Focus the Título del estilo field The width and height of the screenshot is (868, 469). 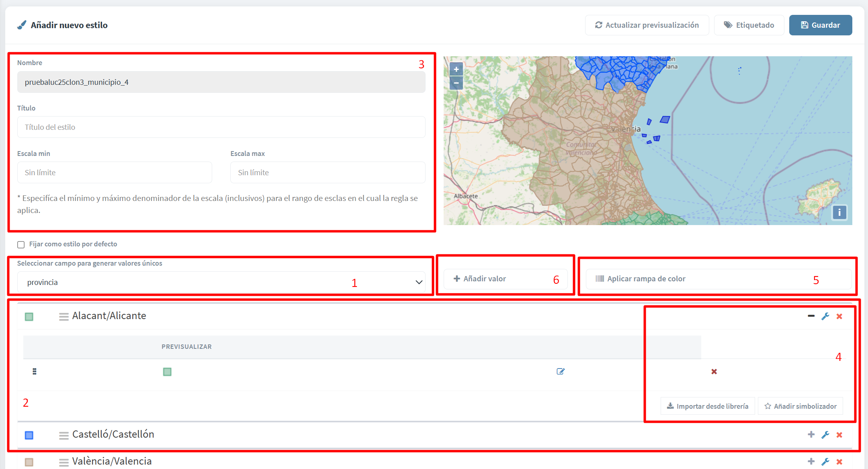click(221, 127)
